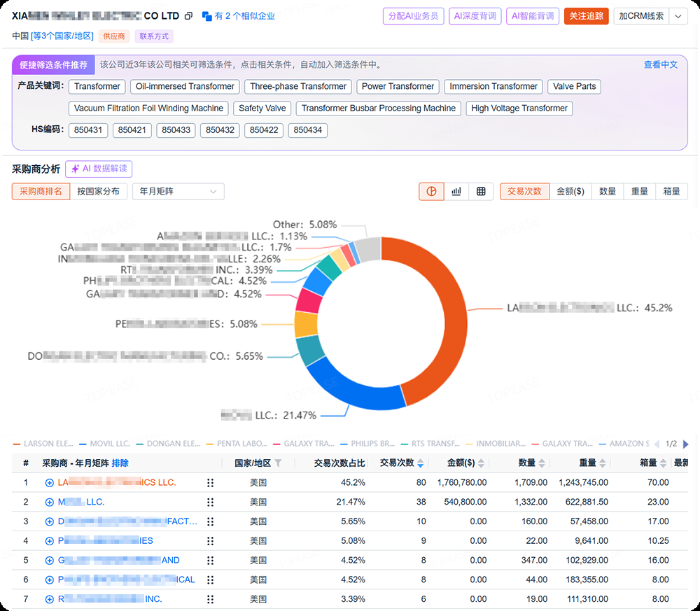The width and height of the screenshot is (700, 611).
Task: Add HS code 850421 filter
Action: [132, 130]
